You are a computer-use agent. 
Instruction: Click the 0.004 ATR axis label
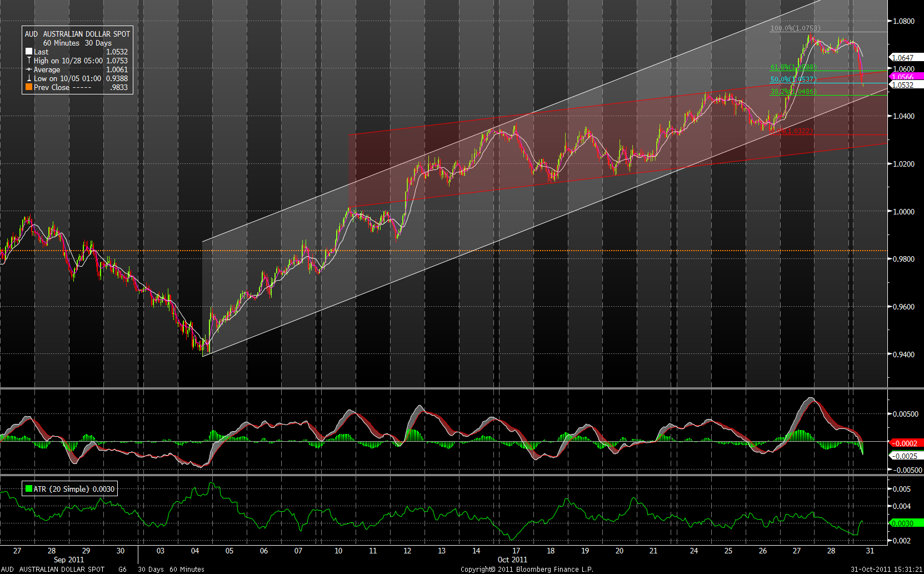[901, 506]
